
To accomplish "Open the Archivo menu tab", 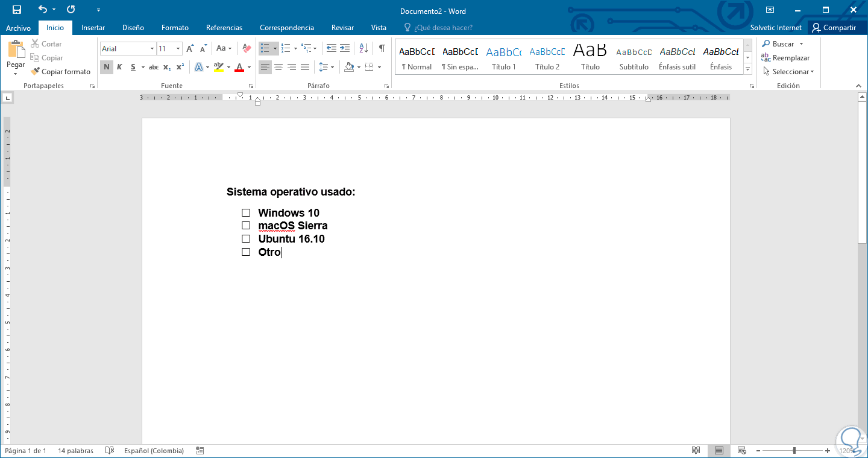I will point(18,28).
